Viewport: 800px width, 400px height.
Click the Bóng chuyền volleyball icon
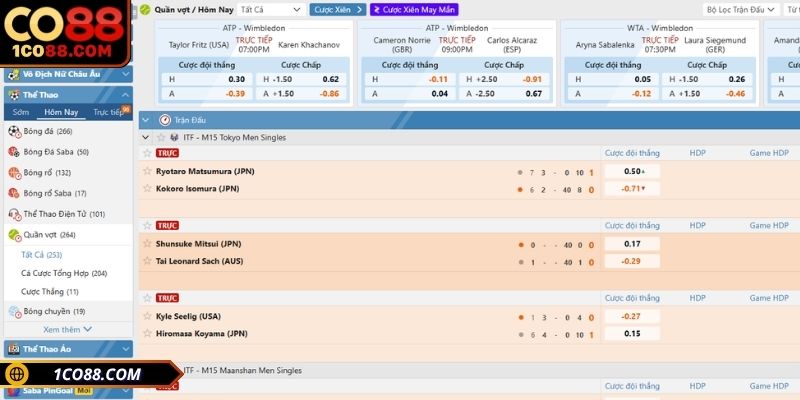[14, 311]
